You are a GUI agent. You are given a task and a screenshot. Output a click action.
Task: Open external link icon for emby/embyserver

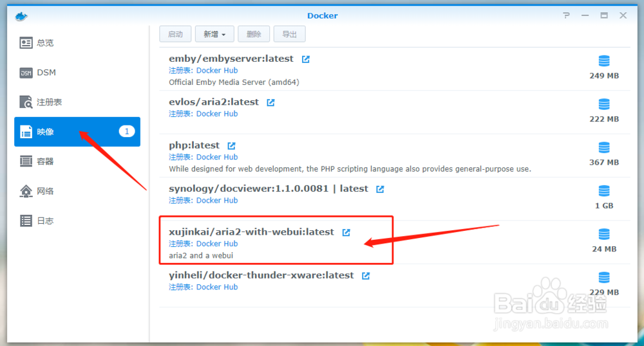coord(305,59)
